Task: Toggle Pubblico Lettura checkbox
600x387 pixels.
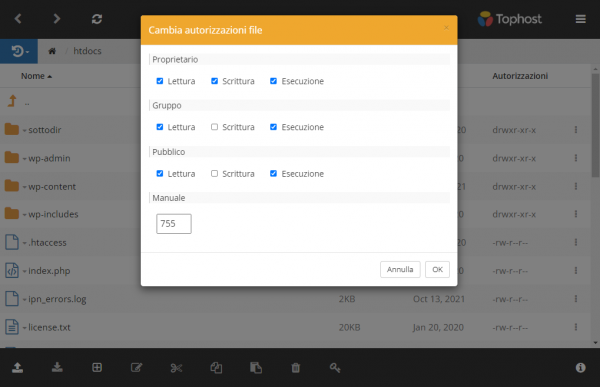Action: [x=160, y=173]
